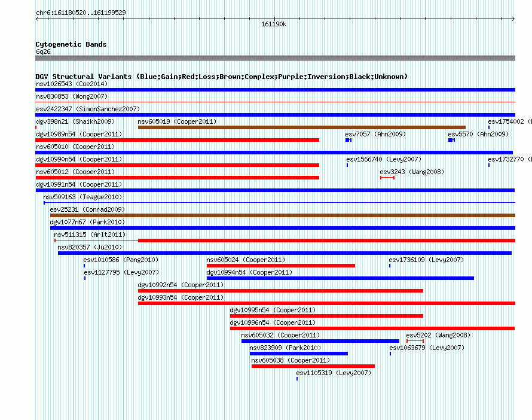Select the brown nsv605019 complex variant bar
Screen dimensions: 532x420
coord(302,127)
